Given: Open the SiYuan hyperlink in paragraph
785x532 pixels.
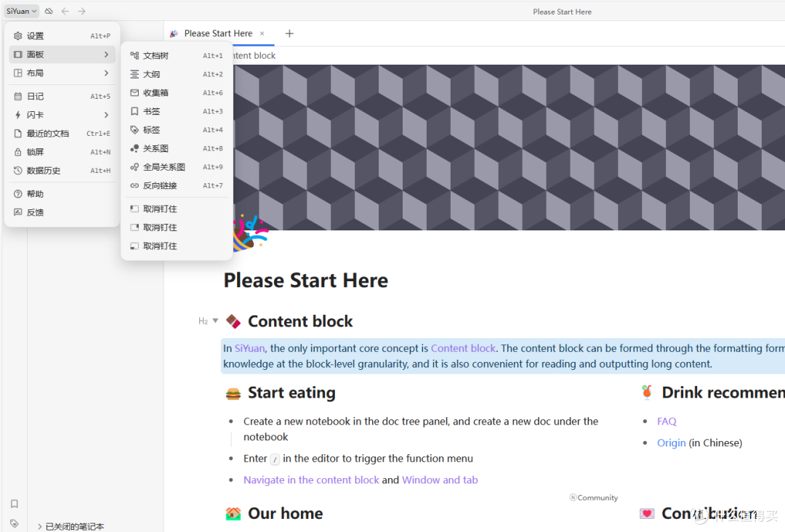Looking at the screenshot, I should coord(249,348).
